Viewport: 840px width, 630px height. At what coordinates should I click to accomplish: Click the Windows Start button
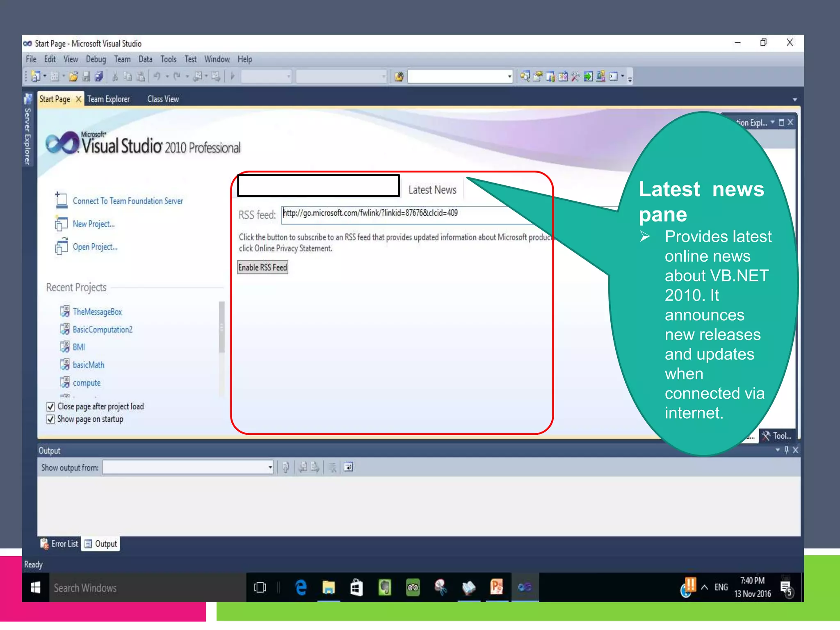click(36, 588)
